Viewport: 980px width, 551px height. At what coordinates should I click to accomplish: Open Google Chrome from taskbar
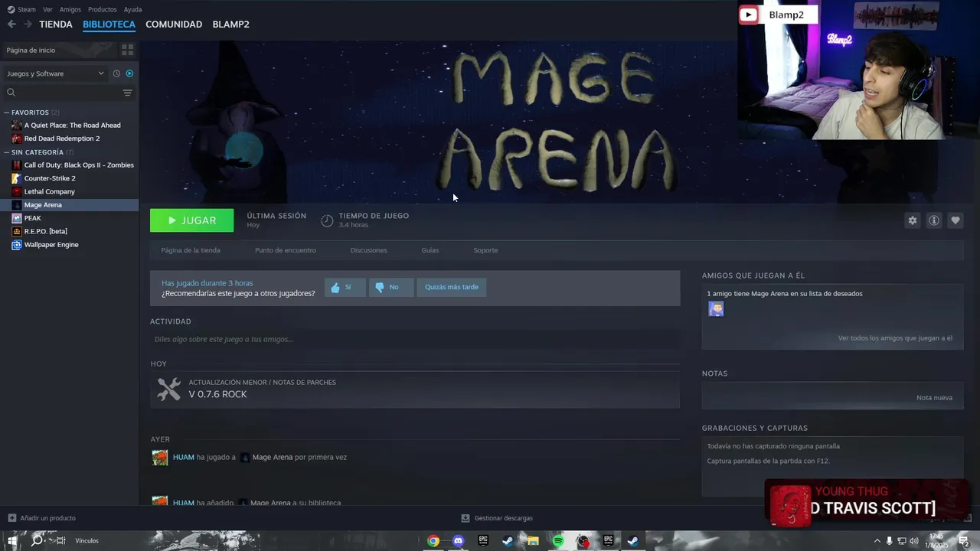pos(433,541)
